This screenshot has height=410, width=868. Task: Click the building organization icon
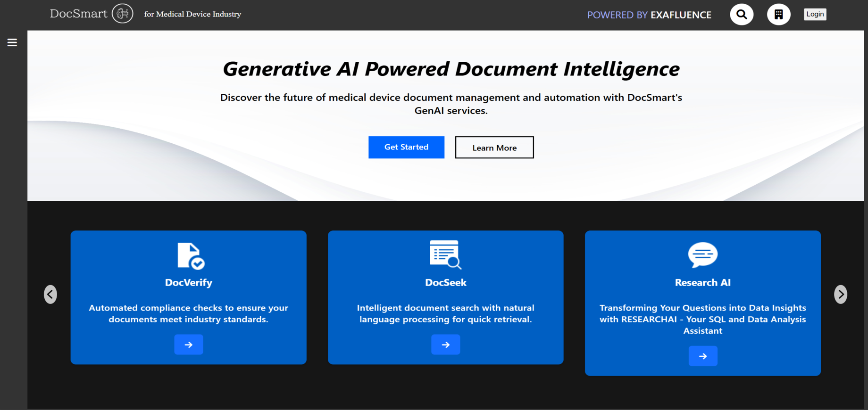click(x=779, y=14)
